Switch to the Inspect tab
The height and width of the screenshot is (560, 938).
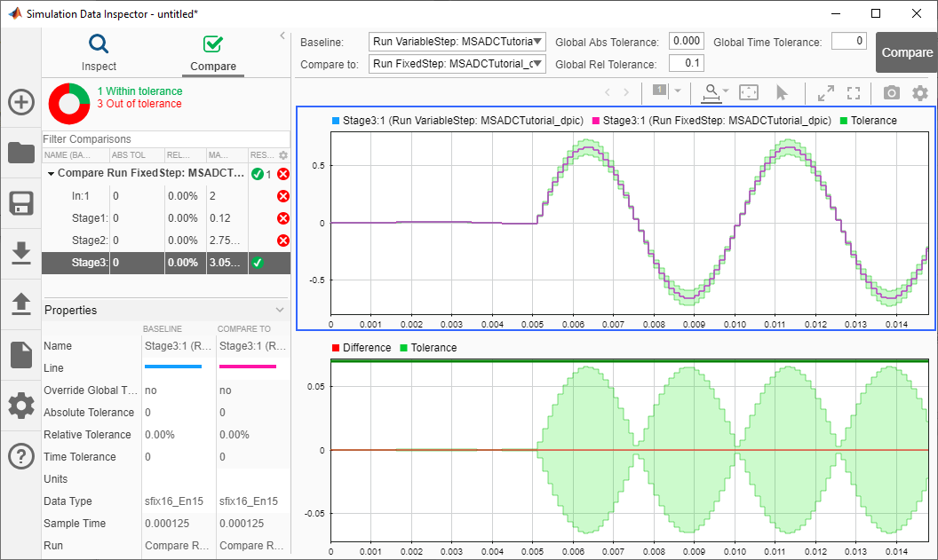click(x=99, y=52)
